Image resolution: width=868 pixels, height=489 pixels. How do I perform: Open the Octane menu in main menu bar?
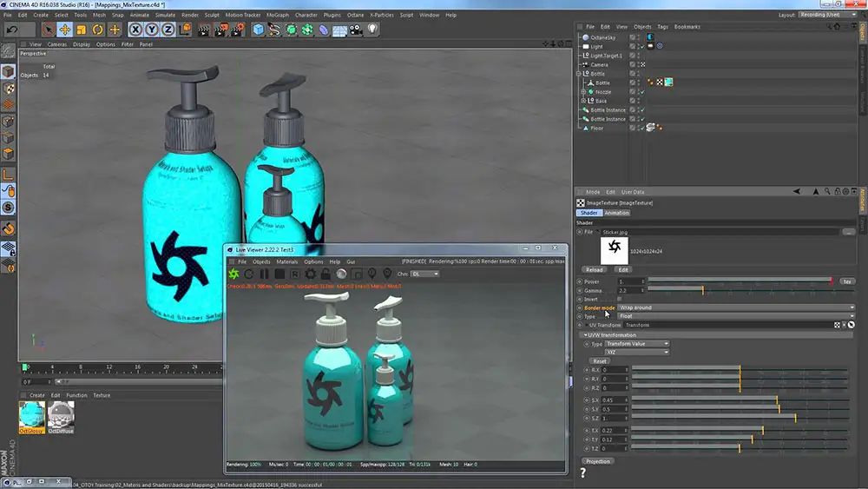coord(355,15)
